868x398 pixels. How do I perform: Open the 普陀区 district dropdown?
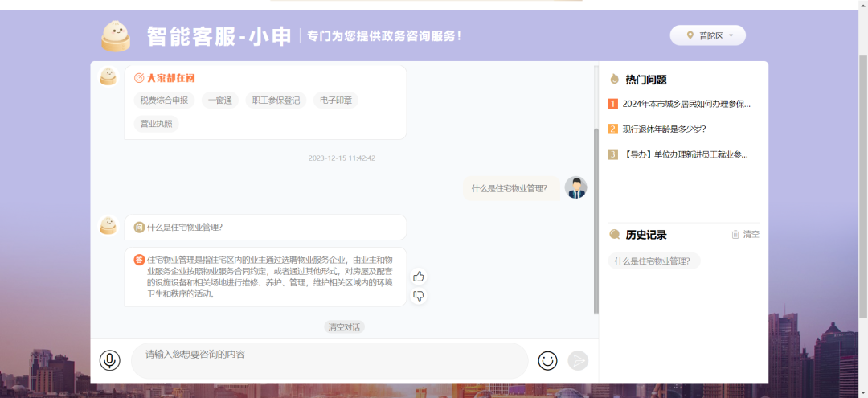pyautogui.click(x=707, y=35)
